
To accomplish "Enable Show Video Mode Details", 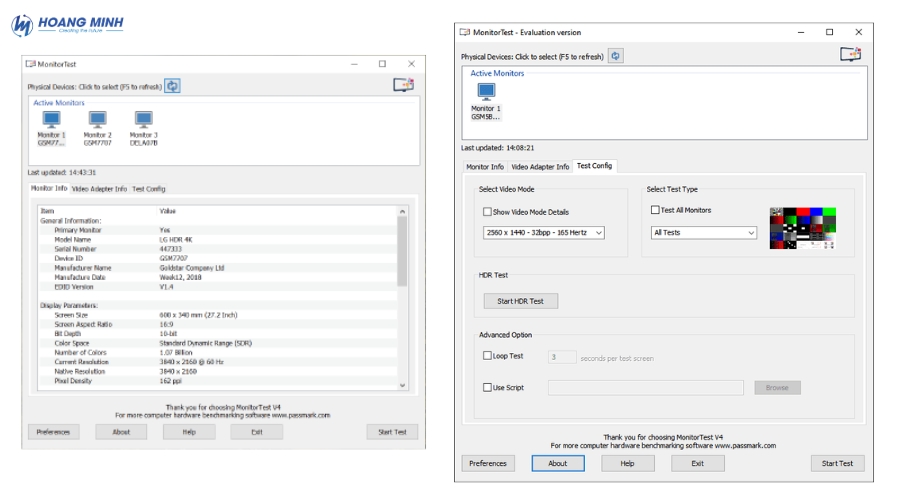I will (487, 212).
